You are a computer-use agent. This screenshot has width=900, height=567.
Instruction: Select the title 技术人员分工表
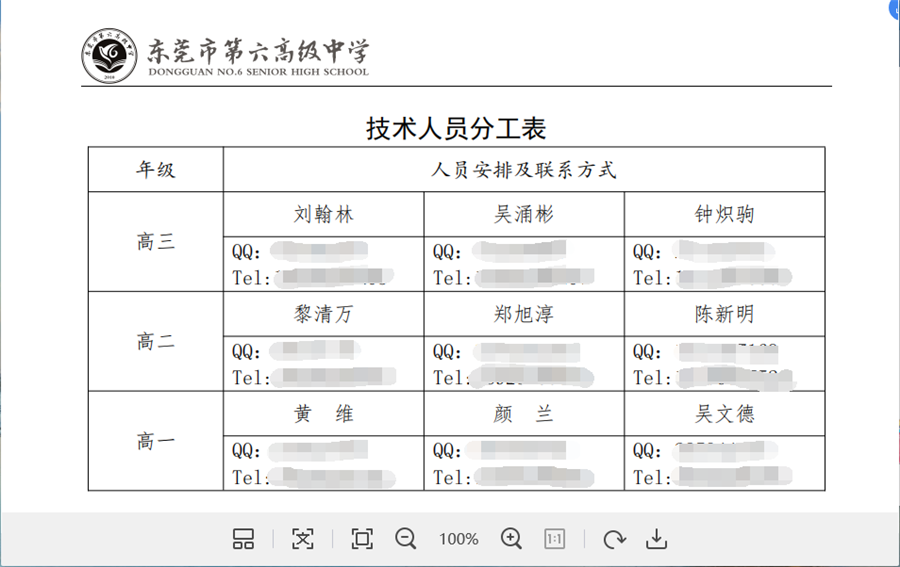pyautogui.click(x=456, y=129)
